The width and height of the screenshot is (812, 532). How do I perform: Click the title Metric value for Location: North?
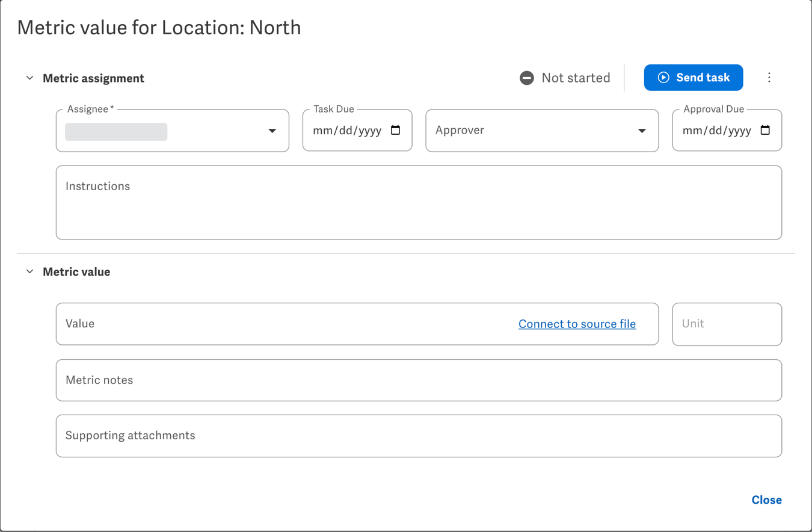[159, 28]
